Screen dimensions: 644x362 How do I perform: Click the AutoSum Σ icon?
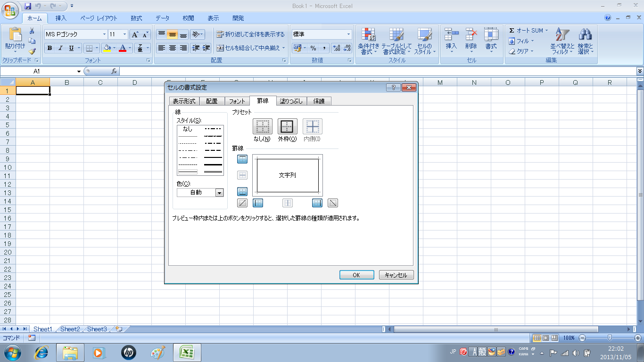pyautogui.click(x=512, y=31)
